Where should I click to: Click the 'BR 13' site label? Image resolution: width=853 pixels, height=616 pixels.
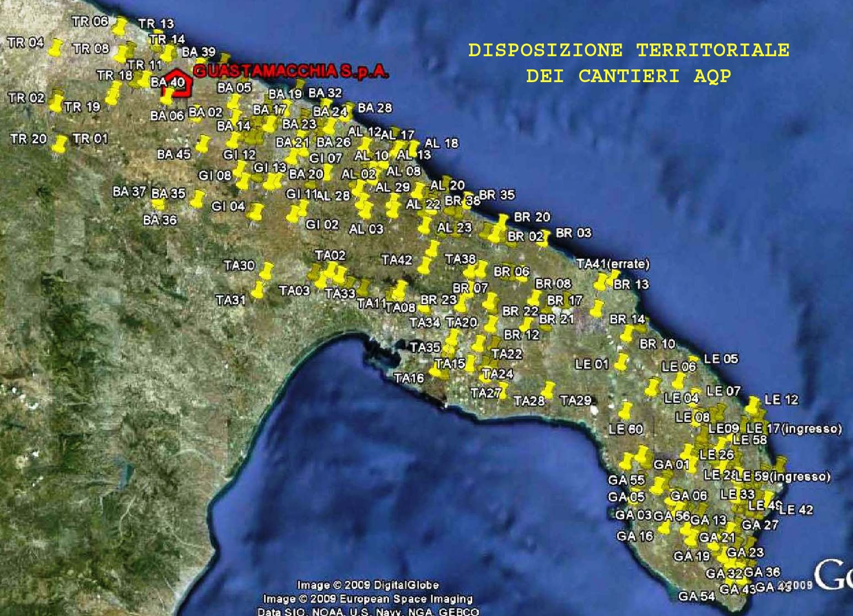coord(631,284)
